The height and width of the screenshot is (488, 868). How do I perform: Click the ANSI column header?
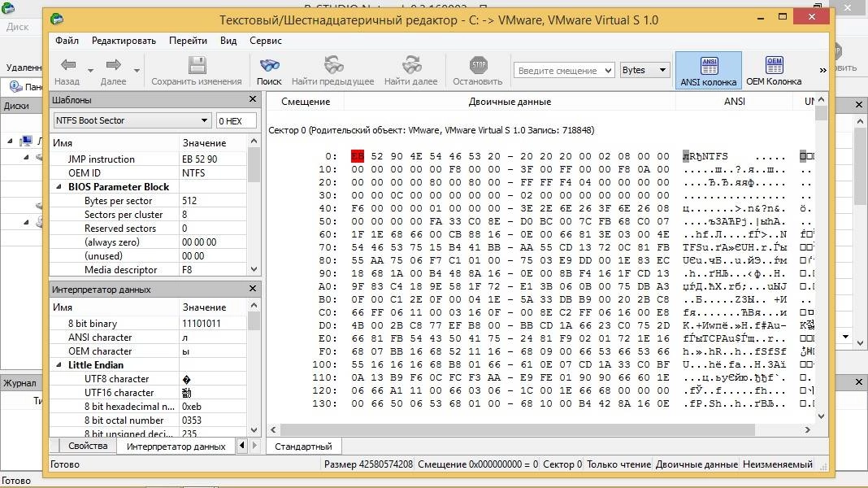pyautogui.click(x=735, y=102)
